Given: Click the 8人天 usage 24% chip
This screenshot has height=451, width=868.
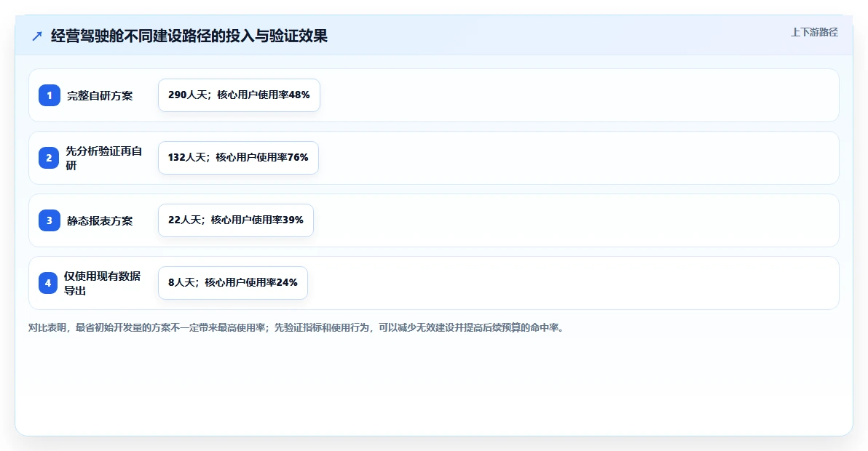Looking at the screenshot, I should tap(232, 282).
